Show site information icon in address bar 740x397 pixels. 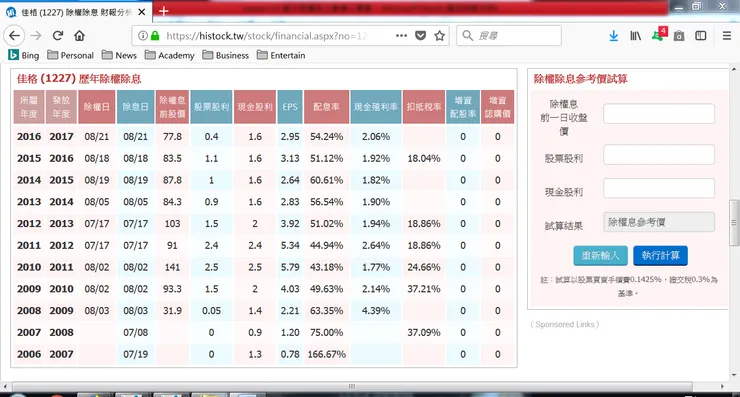142,35
